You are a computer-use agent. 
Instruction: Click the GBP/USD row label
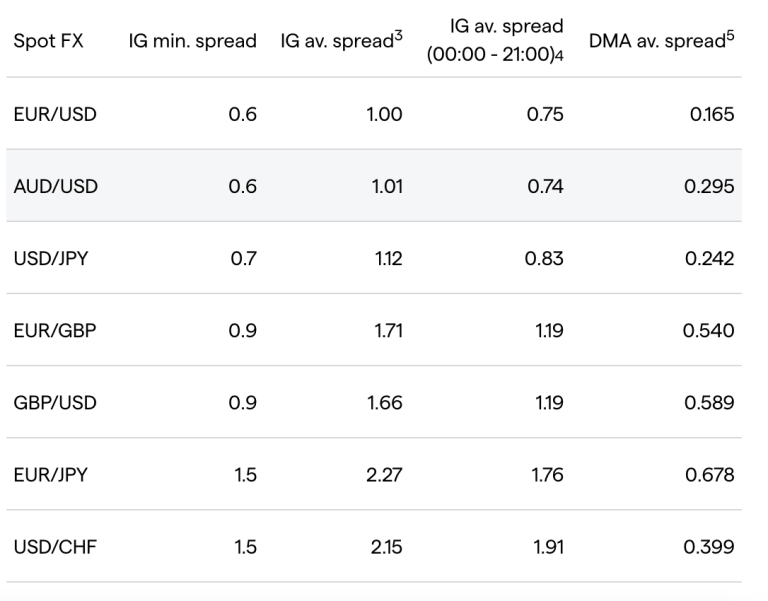pyautogui.click(x=55, y=403)
